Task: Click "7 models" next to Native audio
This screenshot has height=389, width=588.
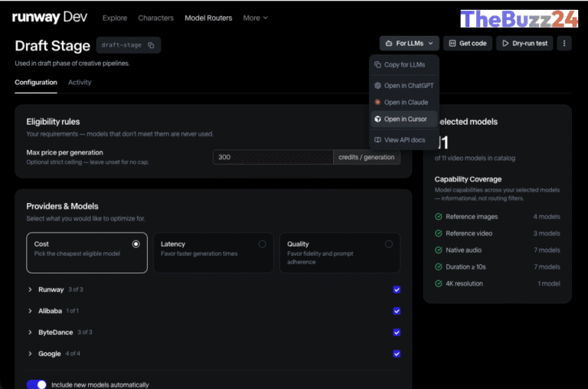Action: point(547,250)
